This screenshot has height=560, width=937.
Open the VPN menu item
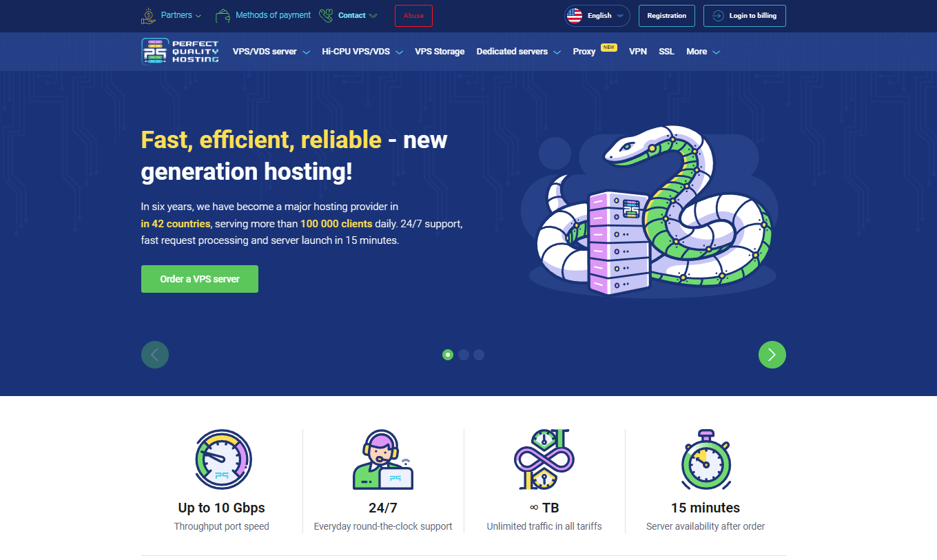638,52
